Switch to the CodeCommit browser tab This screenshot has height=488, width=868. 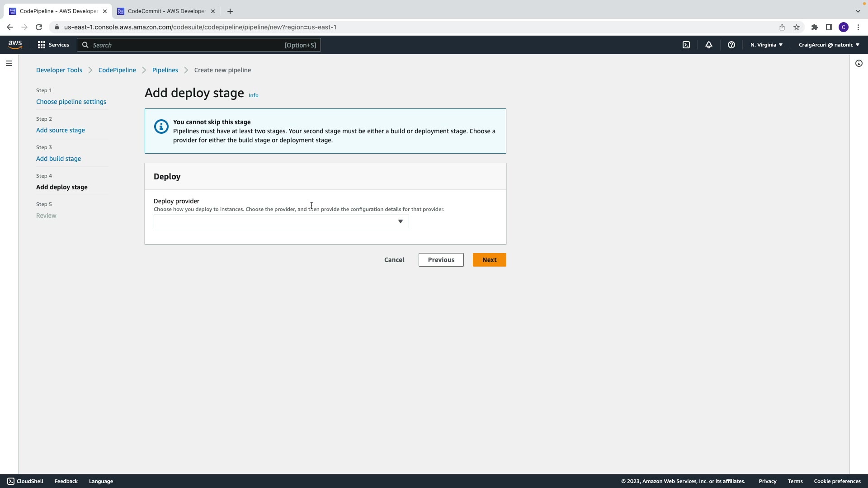pos(166,11)
